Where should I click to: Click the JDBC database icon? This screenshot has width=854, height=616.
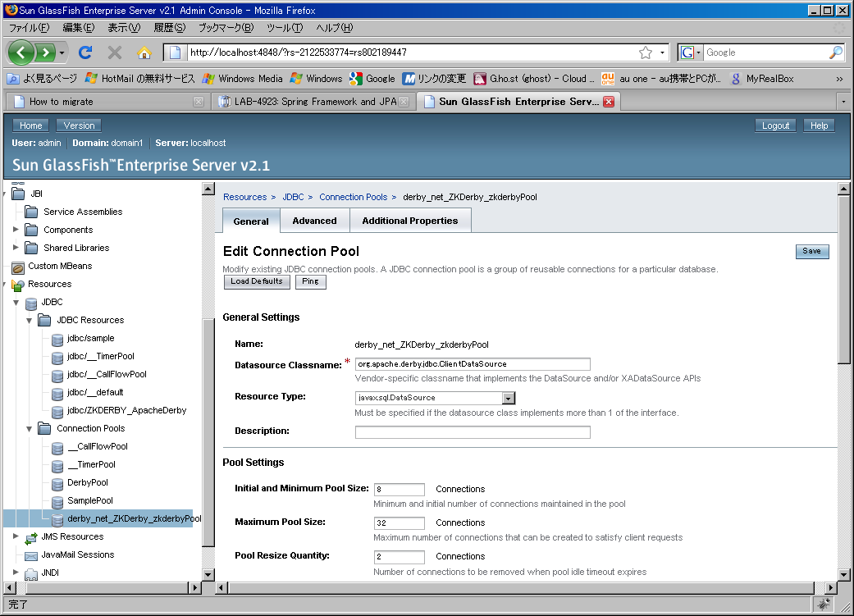click(x=32, y=303)
